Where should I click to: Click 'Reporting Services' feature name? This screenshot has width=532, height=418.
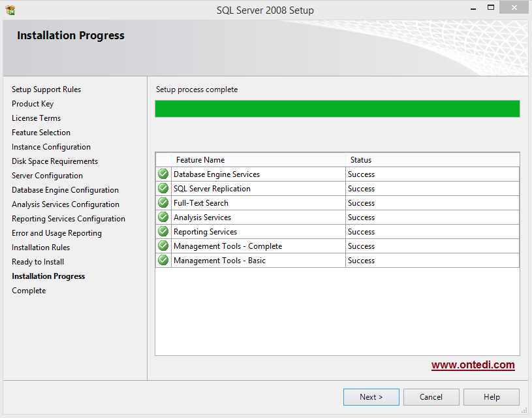[x=205, y=232]
